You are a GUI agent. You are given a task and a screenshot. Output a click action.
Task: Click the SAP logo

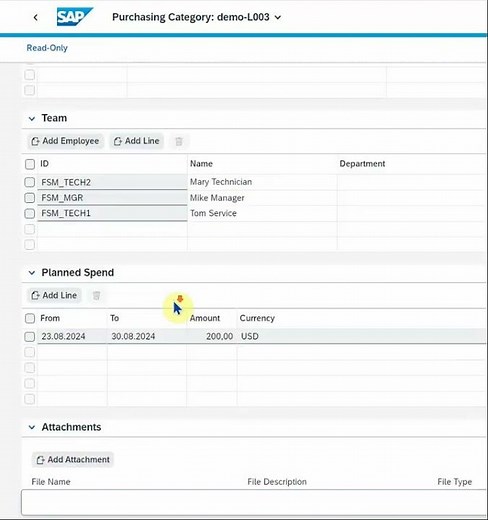point(75,17)
